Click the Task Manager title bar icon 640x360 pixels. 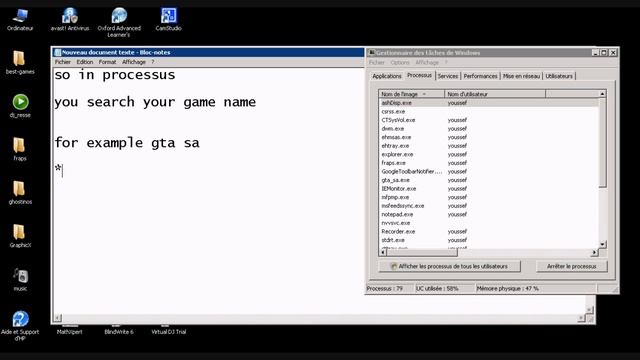371,53
